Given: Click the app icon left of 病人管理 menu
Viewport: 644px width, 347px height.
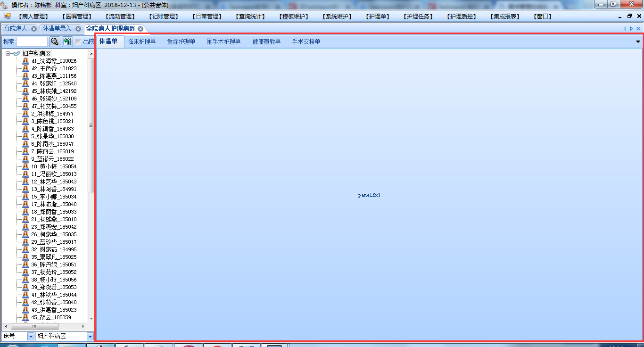Looking at the screenshot, I should [x=8, y=16].
